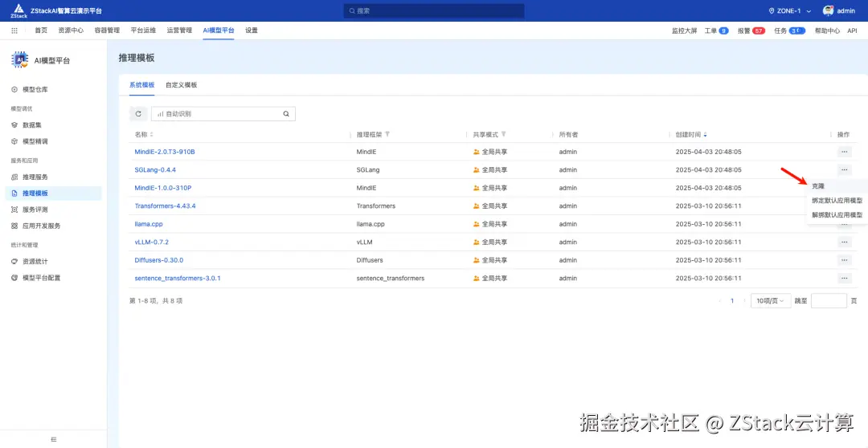Open the llama.cpp template link
The height and width of the screenshot is (448, 868).
coord(149,224)
